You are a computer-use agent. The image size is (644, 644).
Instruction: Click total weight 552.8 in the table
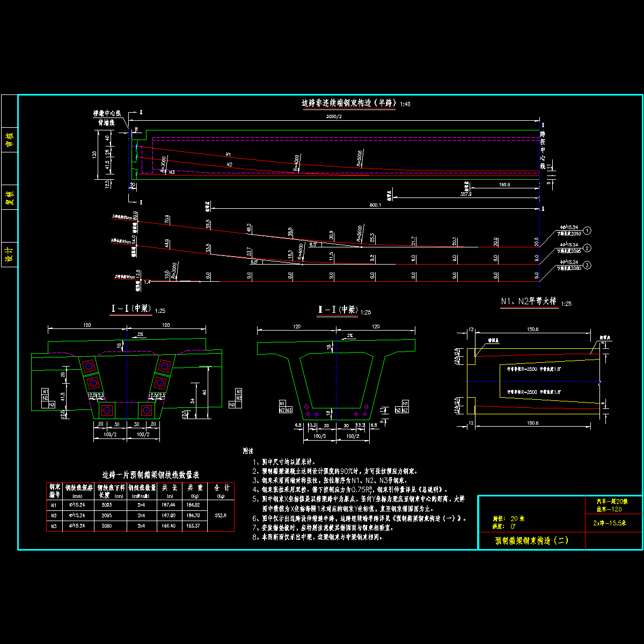tap(221, 515)
